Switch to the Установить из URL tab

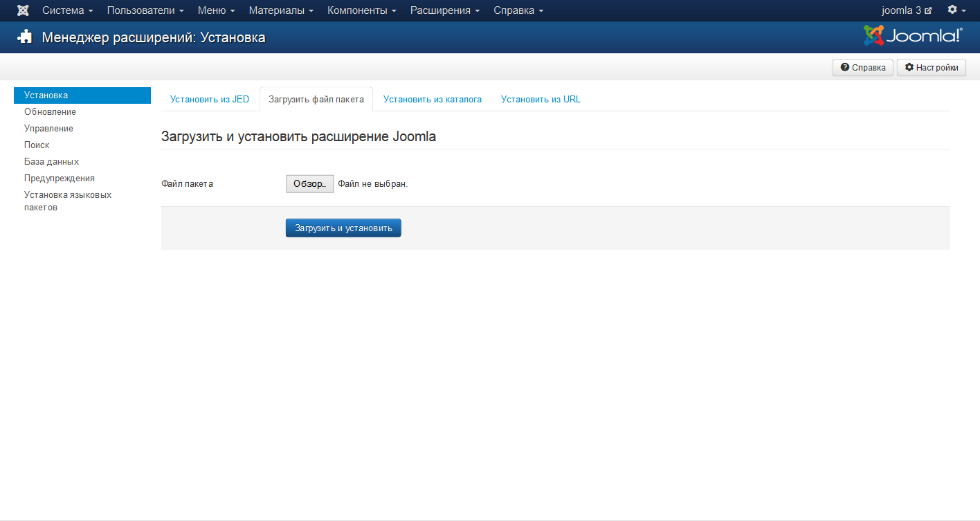(541, 100)
